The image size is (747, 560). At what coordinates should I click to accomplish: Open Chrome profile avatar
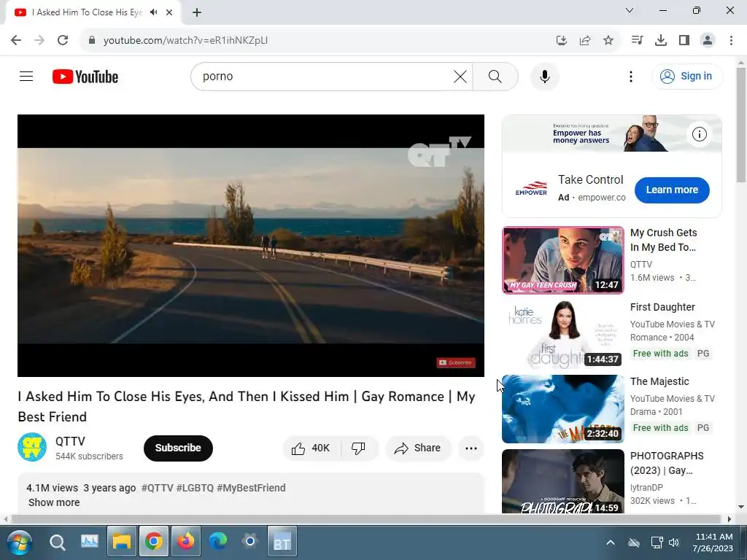click(708, 40)
